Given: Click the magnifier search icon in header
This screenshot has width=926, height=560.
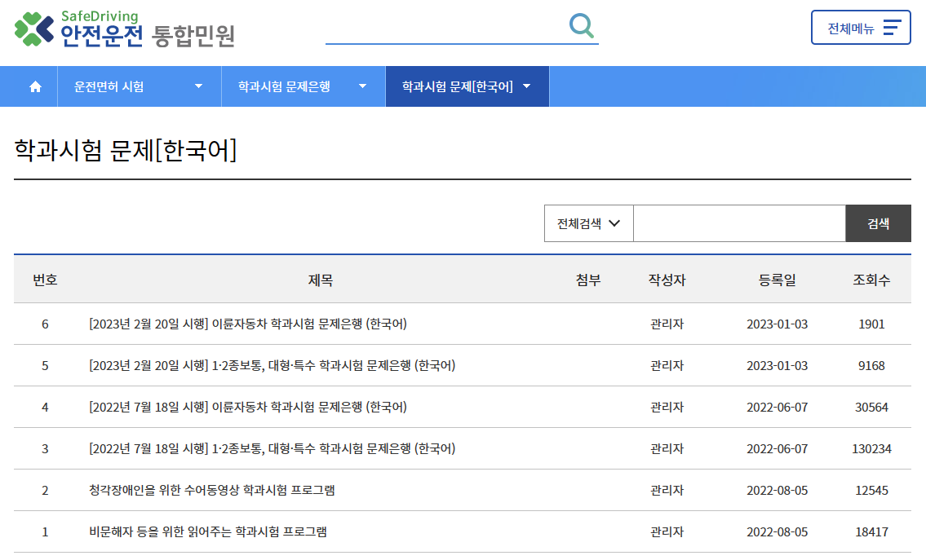Looking at the screenshot, I should pyautogui.click(x=581, y=26).
